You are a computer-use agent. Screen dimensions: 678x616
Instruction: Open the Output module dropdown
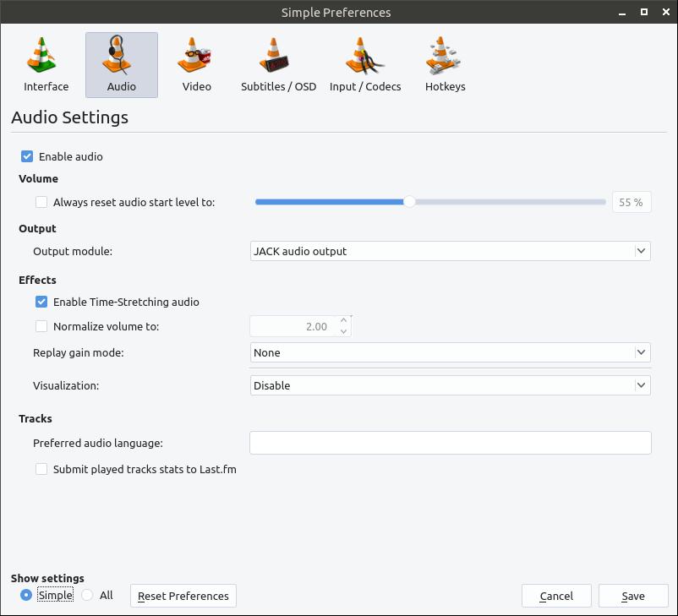[450, 251]
